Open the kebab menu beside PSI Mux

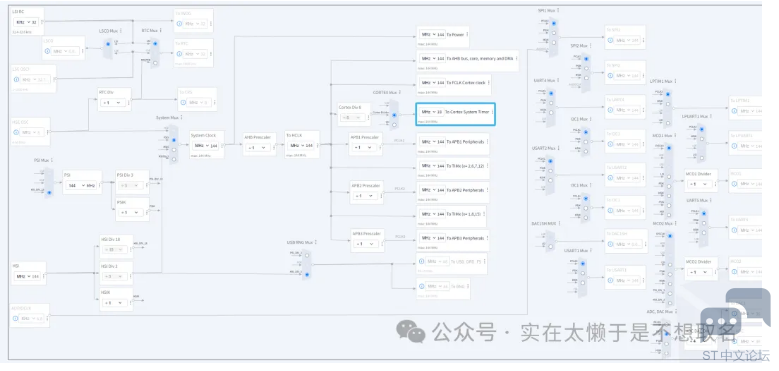point(52,160)
